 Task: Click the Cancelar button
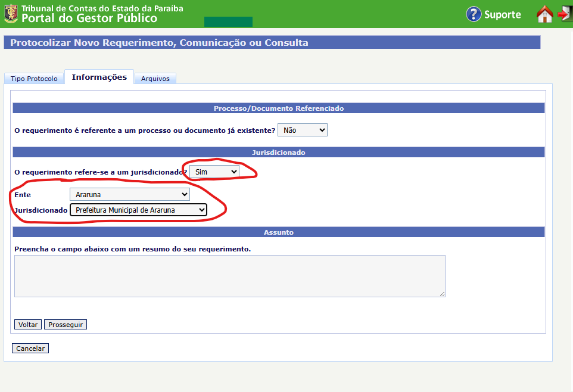coord(30,349)
